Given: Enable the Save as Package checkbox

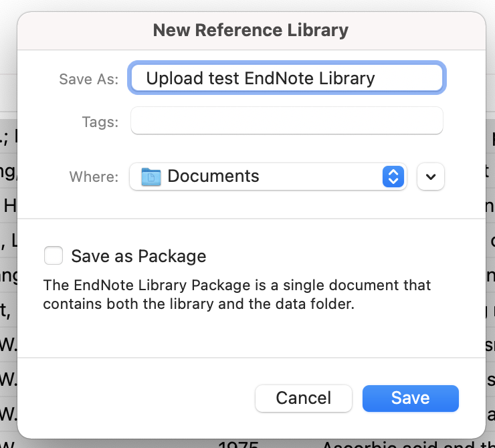Looking at the screenshot, I should (x=54, y=256).
